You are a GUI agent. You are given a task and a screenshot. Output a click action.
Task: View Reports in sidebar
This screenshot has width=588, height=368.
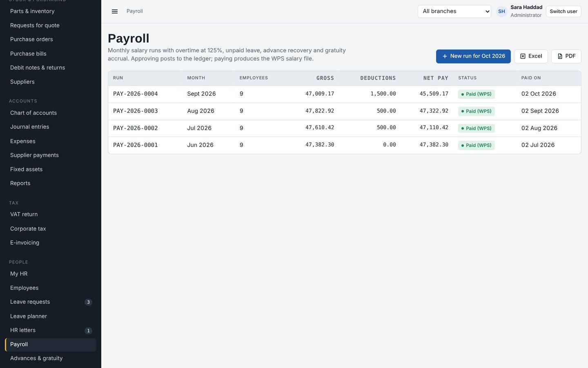pyautogui.click(x=51, y=183)
